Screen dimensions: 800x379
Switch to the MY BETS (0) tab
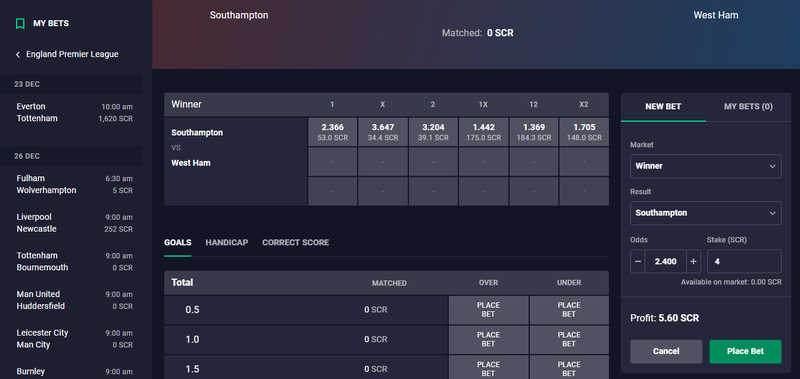748,107
